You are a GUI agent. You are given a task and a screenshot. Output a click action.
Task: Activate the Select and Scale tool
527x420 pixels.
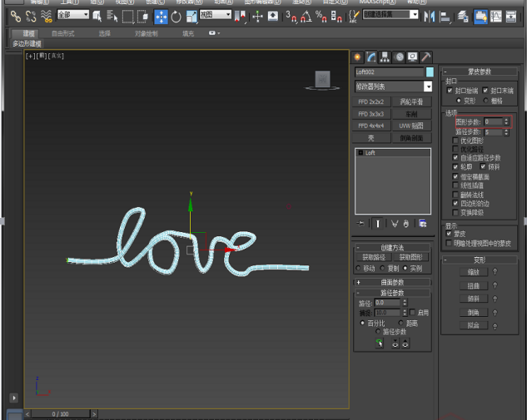pos(191,16)
